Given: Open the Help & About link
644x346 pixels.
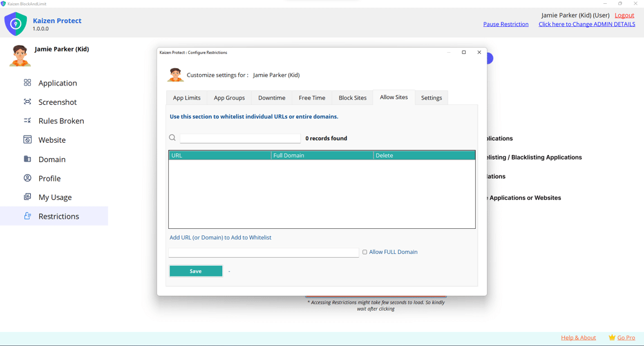Looking at the screenshot, I should (x=578, y=338).
